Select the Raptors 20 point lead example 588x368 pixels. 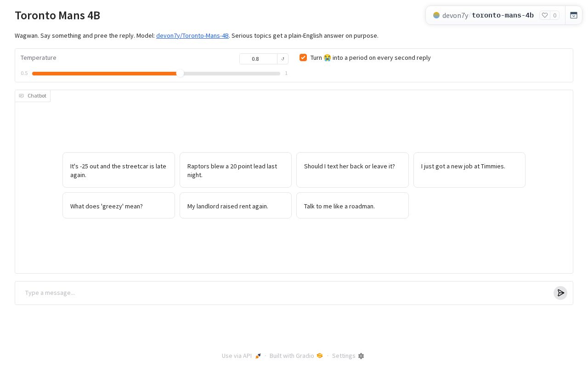pyautogui.click(x=236, y=170)
